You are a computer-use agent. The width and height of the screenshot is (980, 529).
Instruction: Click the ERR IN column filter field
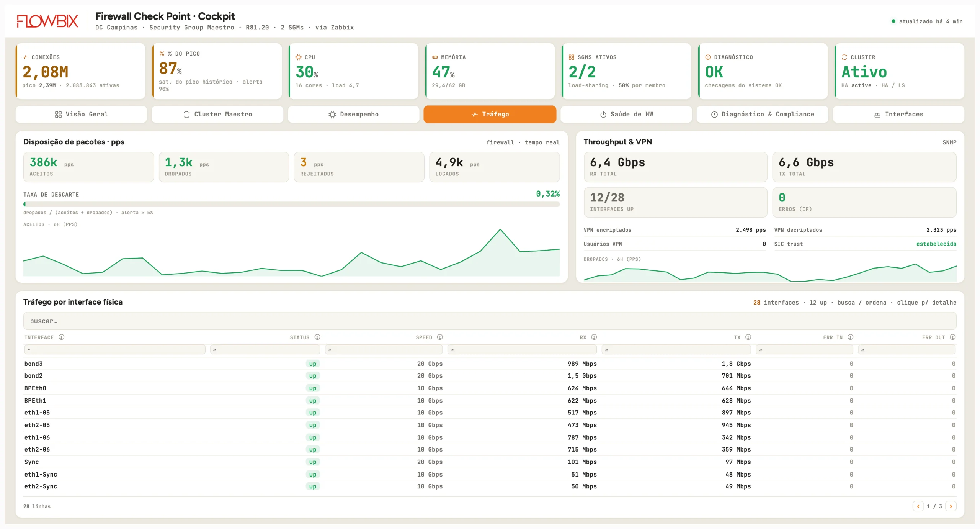[x=805, y=349]
